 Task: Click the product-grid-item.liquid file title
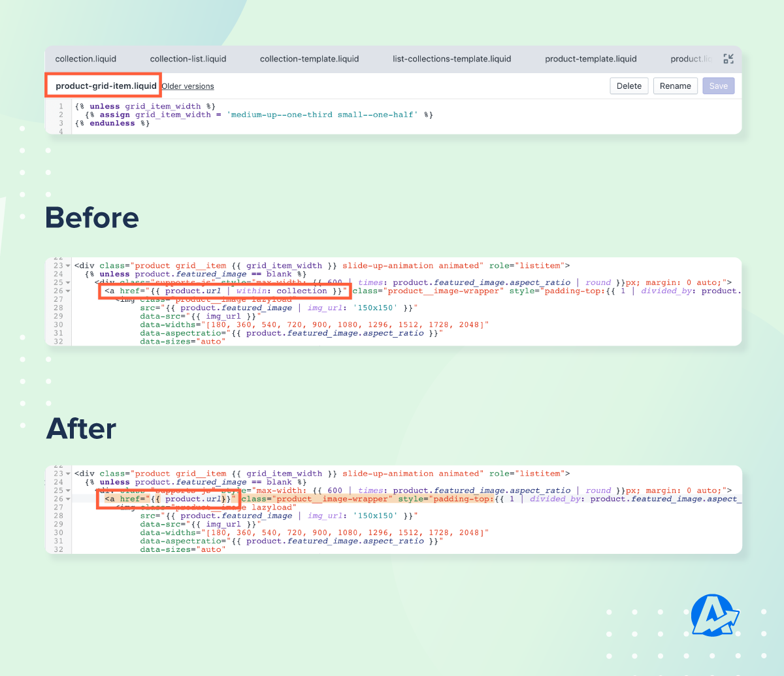pos(106,86)
